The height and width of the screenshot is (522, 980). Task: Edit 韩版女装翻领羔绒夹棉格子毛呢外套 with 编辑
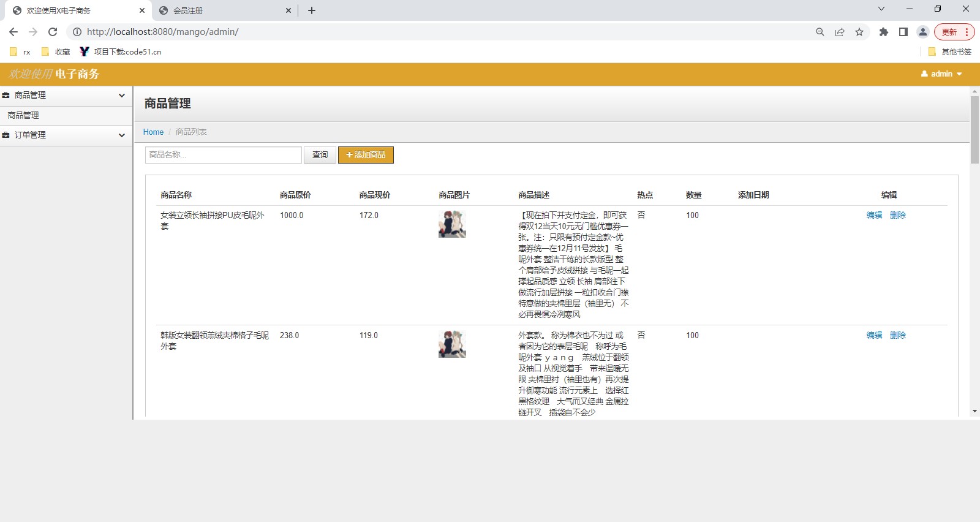874,336
